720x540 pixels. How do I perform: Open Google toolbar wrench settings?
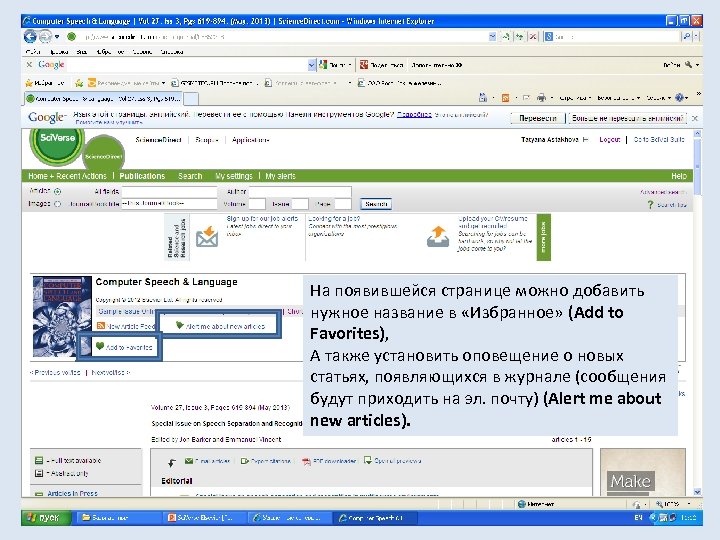[x=688, y=65]
